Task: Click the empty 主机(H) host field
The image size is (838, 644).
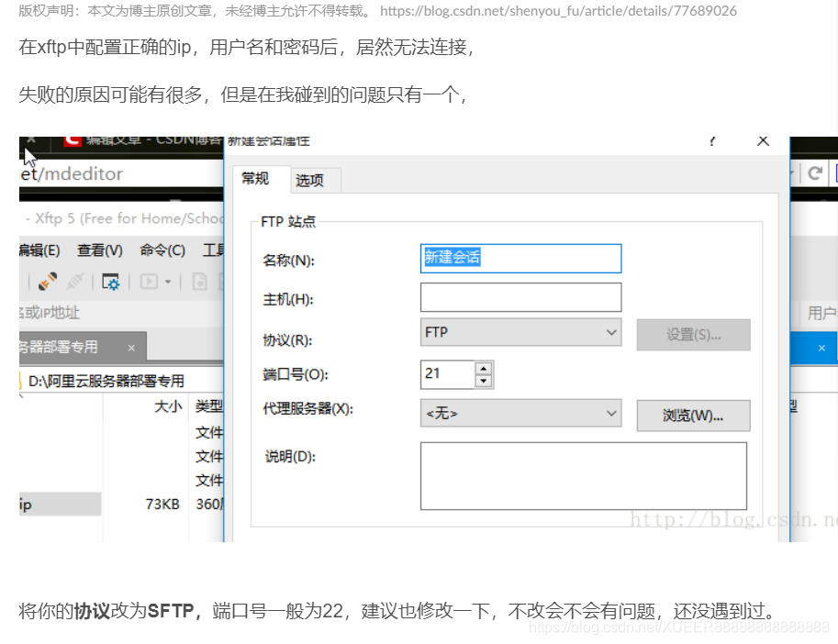Action: tap(521, 297)
